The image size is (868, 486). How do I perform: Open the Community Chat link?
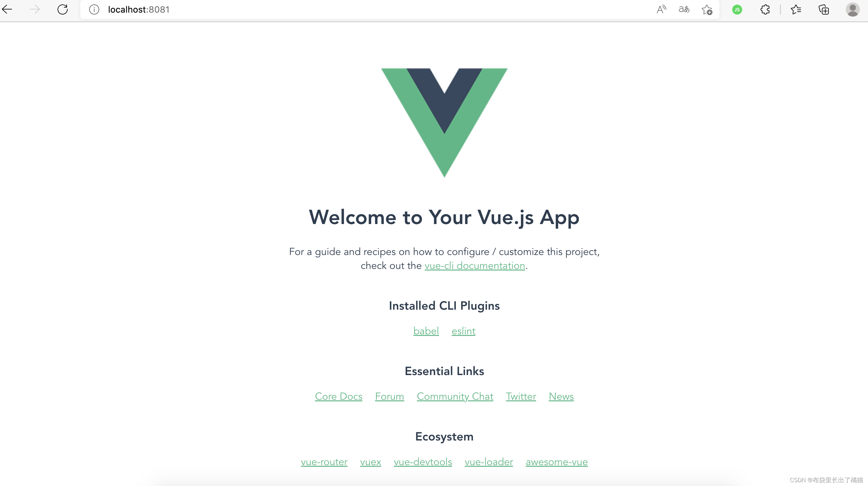pos(455,397)
